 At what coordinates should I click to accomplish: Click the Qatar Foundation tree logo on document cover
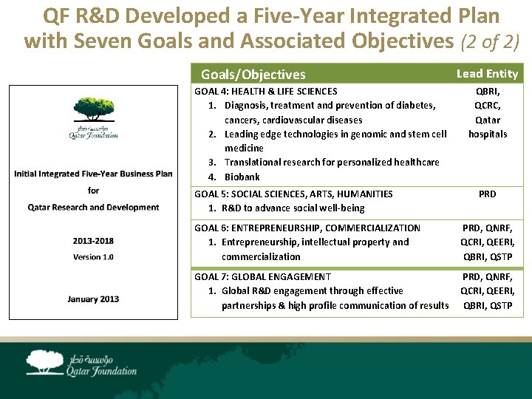[x=94, y=117]
